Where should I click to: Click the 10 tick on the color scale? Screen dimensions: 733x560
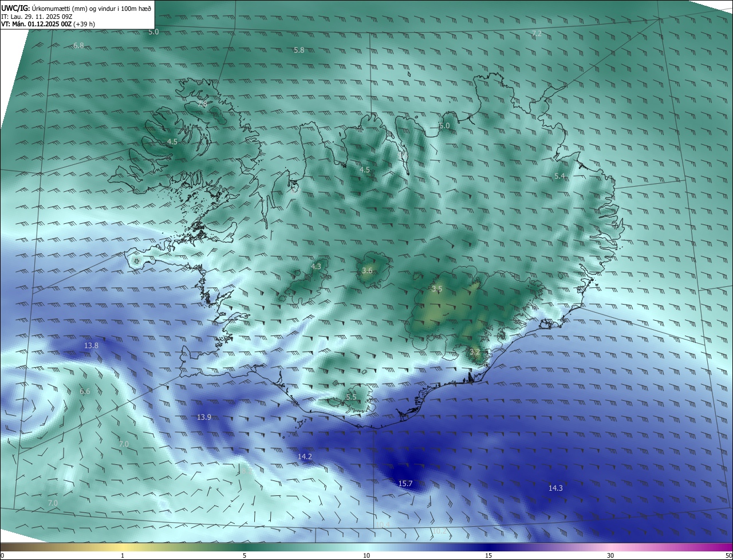coord(366,555)
